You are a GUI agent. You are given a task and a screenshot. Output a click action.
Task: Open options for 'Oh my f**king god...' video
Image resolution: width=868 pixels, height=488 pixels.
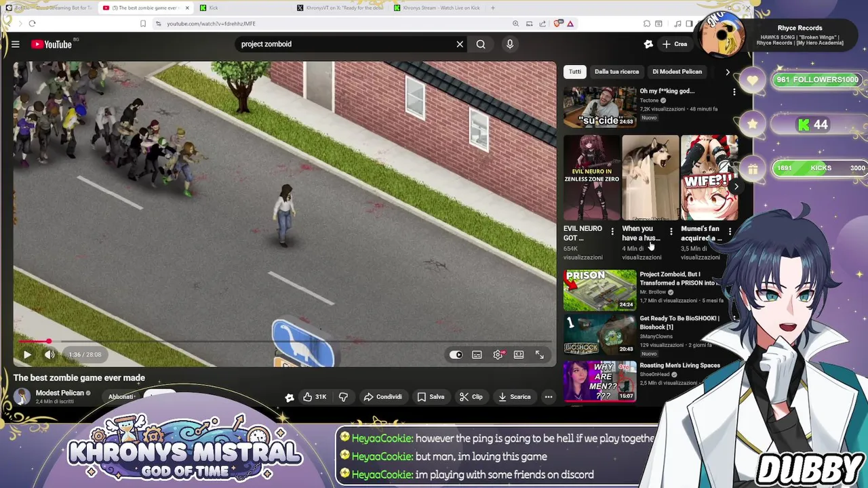click(734, 91)
